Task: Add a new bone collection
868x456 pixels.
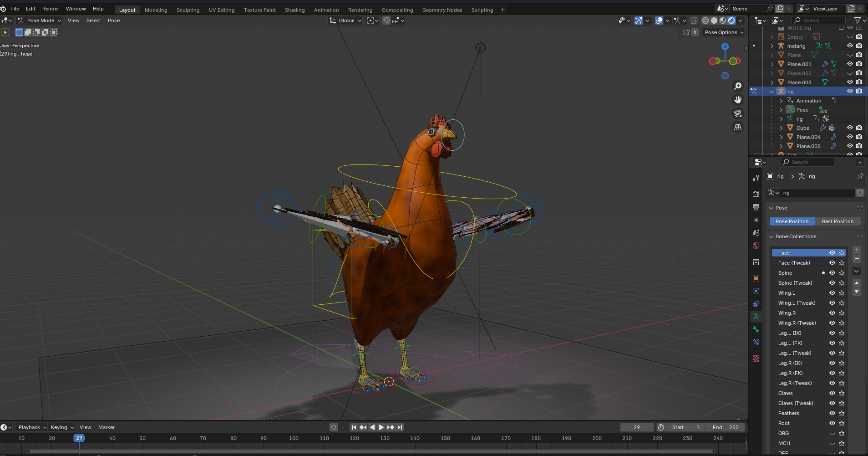Action: coord(857,250)
